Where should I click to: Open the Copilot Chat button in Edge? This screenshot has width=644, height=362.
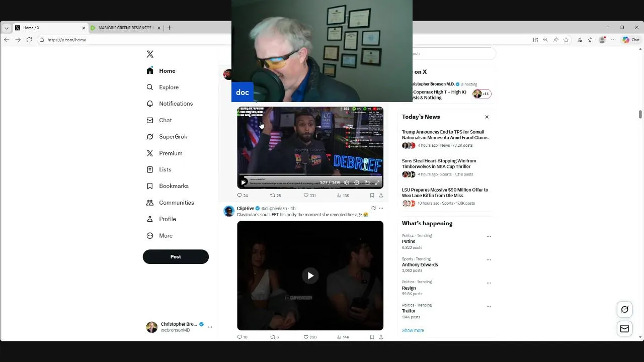tap(631, 40)
